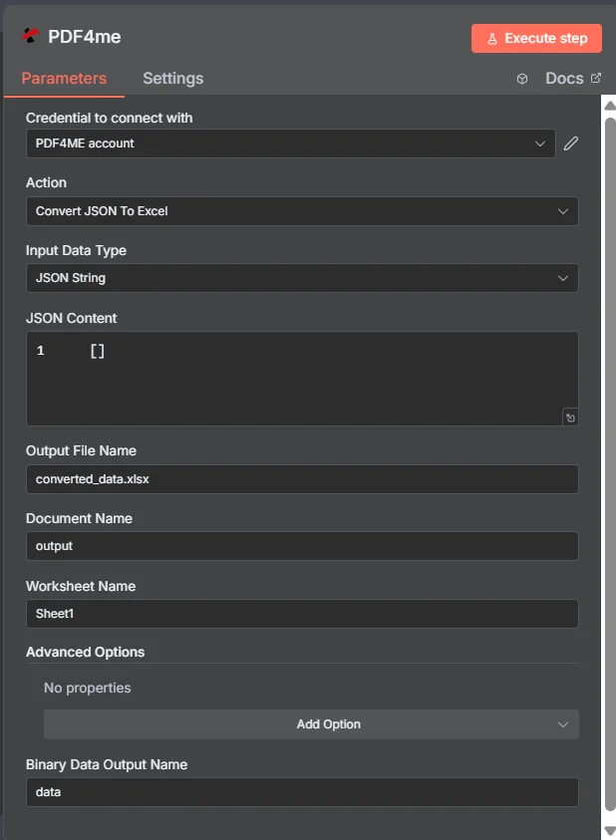This screenshot has height=840, width=616.
Task: Switch to the Parameters tab
Action: pos(64,78)
